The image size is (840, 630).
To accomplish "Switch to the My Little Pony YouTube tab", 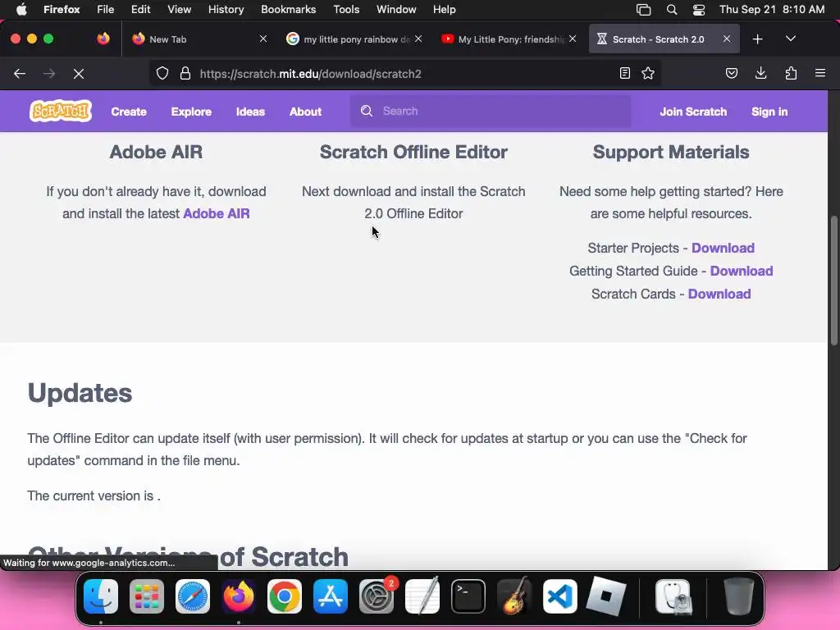I will (x=508, y=39).
